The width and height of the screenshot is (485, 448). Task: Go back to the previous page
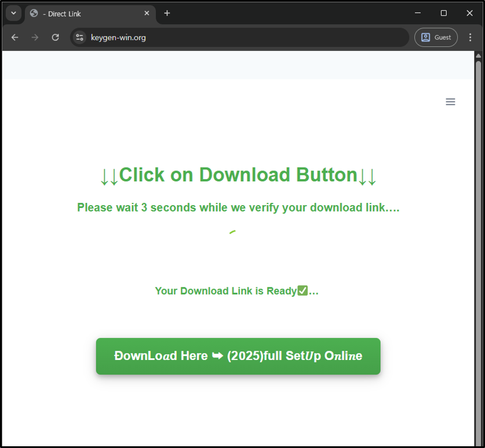(x=15, y=37)
